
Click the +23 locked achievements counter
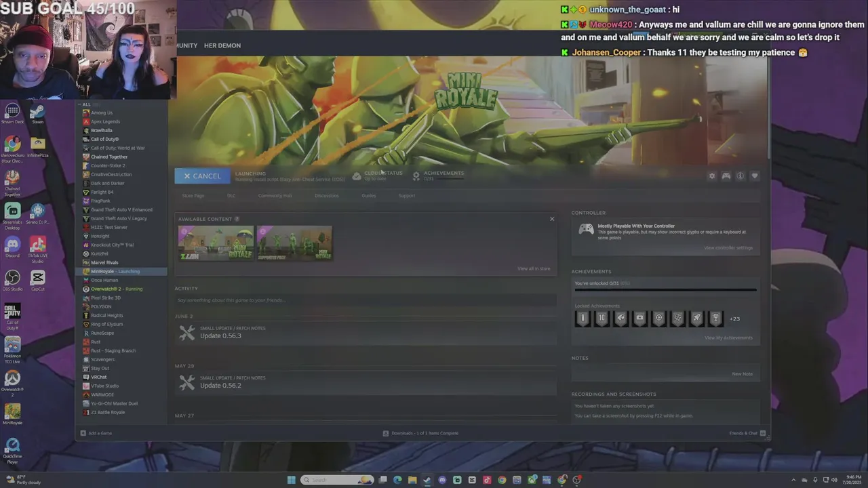pyautogui.click(x=734, y=319)
